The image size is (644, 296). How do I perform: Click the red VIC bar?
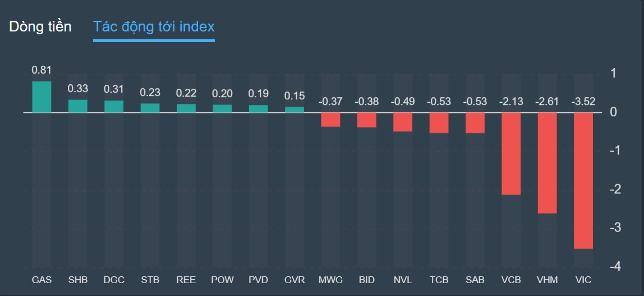(x=583, y=180)
